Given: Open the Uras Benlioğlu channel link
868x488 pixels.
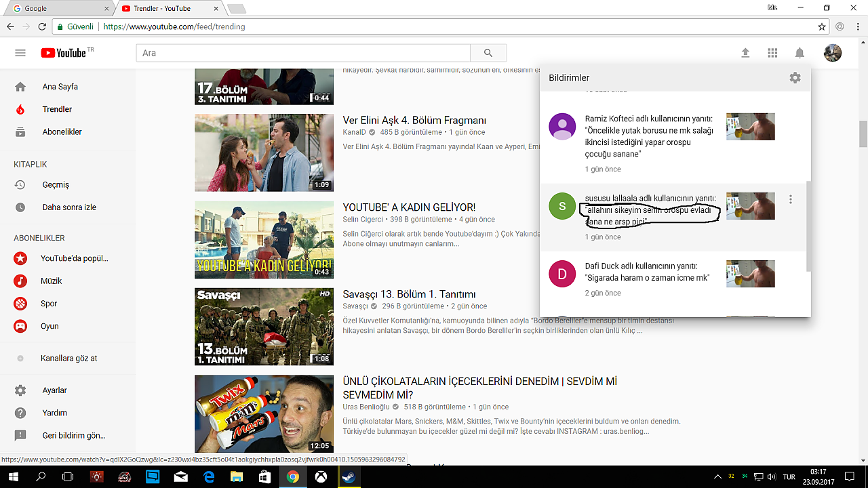Looking at the screenshot, I should [x=366, y=407].
